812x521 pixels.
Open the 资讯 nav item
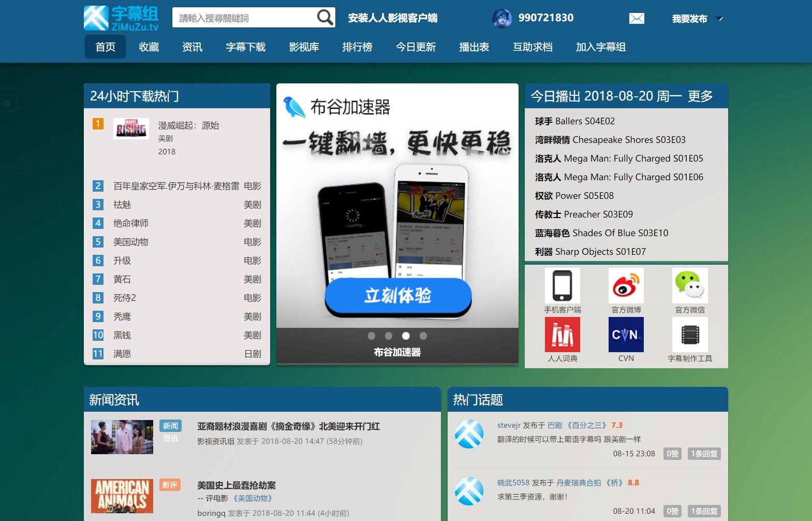pyautogui.click(x=193, y=47)
